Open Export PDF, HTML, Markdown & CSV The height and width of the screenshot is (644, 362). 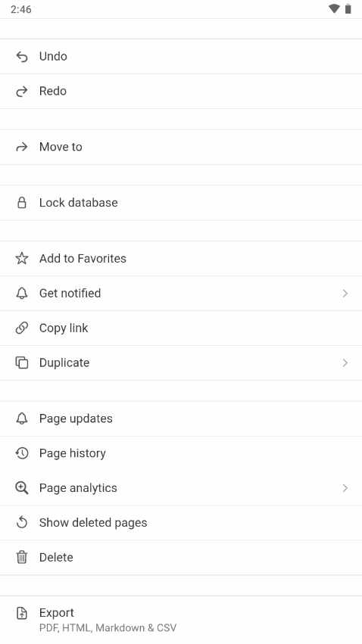[181, 620]
